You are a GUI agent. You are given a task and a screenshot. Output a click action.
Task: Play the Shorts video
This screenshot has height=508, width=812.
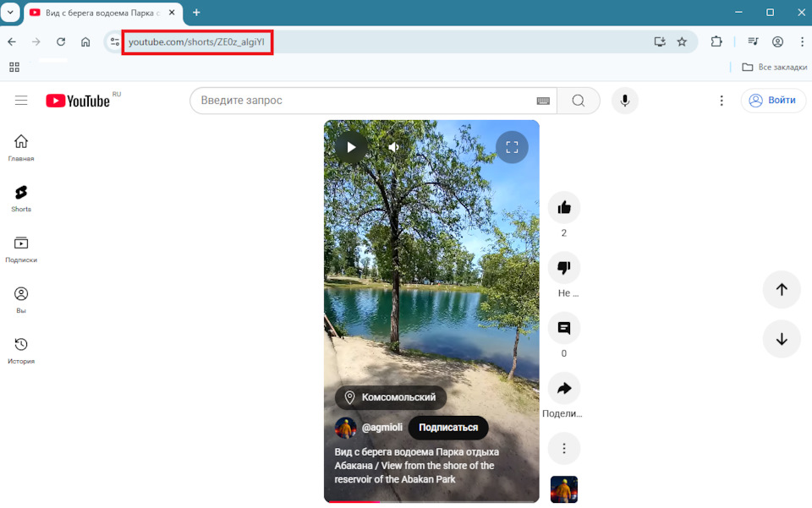pos(351,147)
